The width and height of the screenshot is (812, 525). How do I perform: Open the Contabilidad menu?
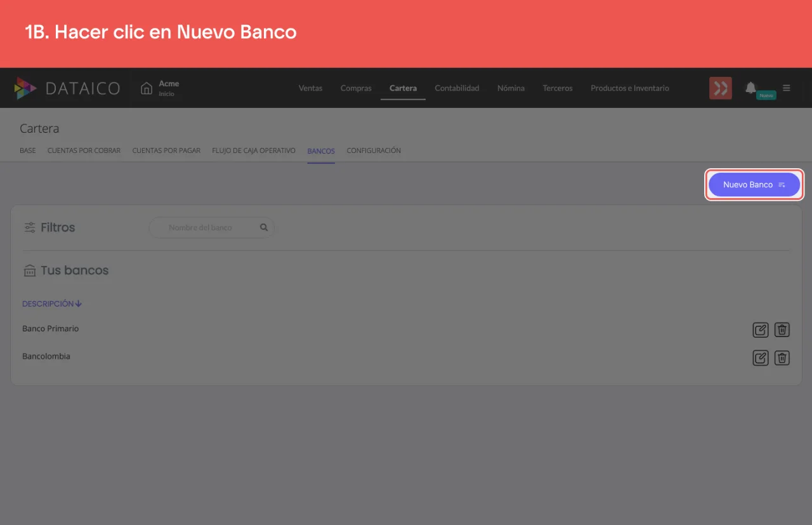pos(457,88)
